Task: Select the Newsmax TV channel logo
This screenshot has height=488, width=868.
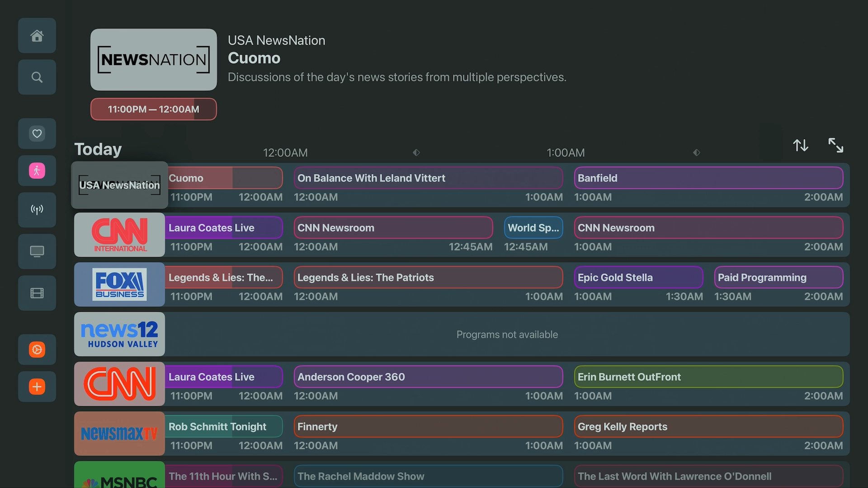Action: coord(120,434)
